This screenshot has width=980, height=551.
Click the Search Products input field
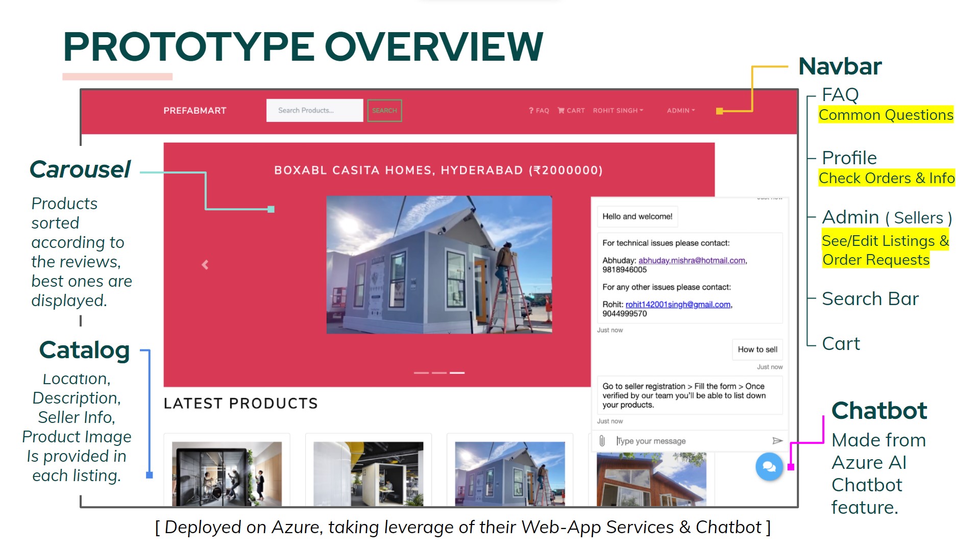(314, 110)
